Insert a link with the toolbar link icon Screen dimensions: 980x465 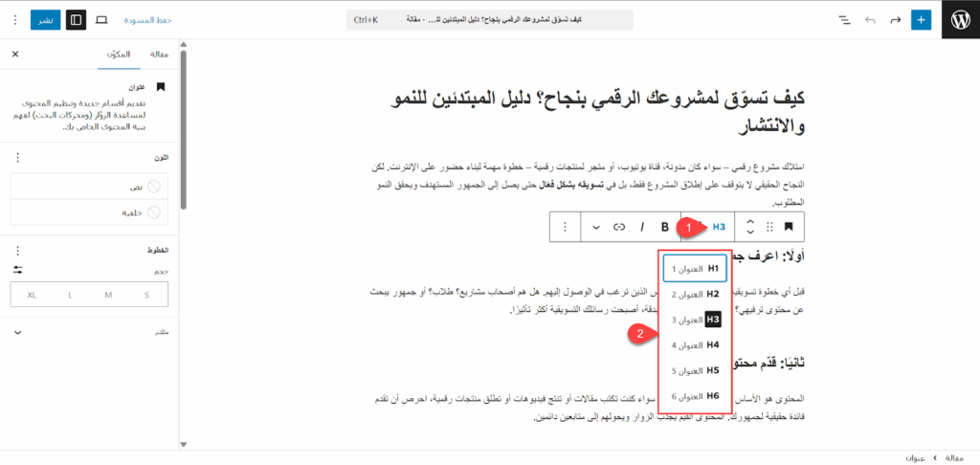[619, 227]
